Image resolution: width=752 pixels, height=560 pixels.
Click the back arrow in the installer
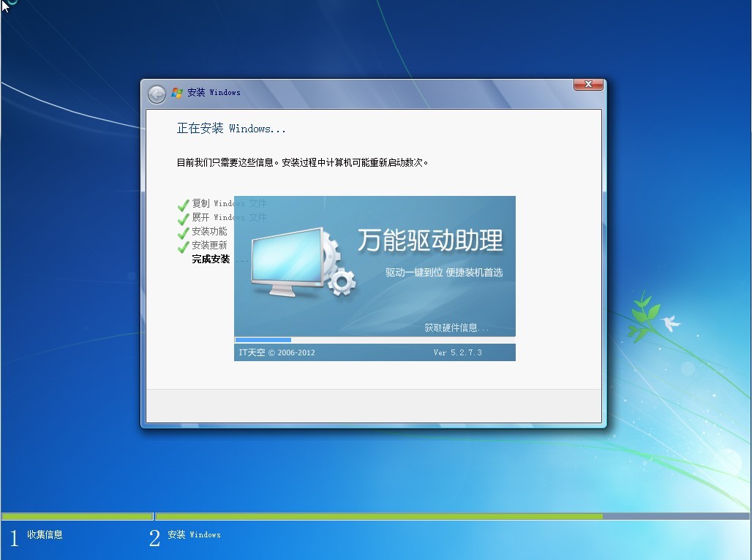click(x=157, y=94)
